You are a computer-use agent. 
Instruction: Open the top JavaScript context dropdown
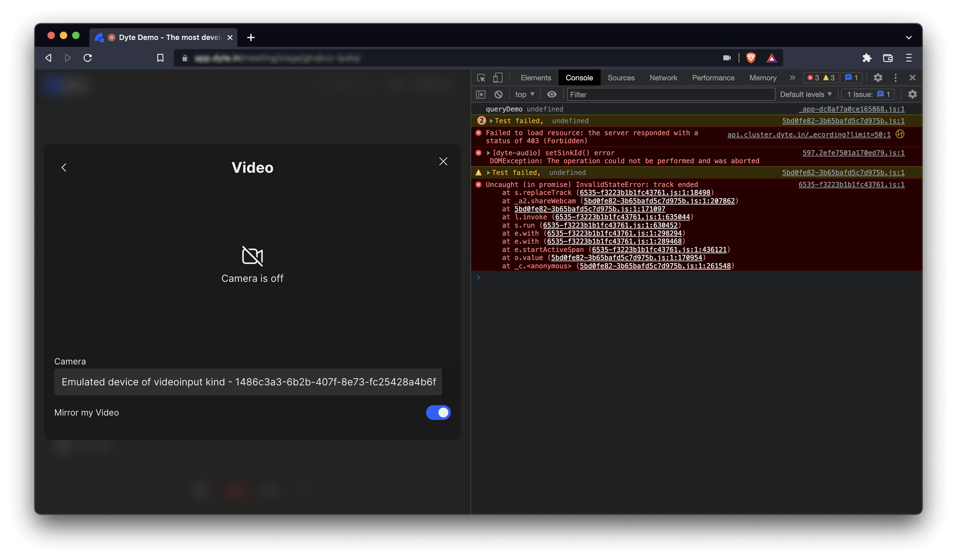click(x=525, y=94)
